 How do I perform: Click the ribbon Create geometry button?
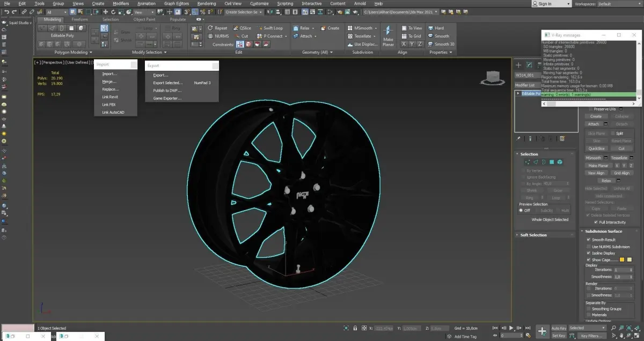pos(330,28)
